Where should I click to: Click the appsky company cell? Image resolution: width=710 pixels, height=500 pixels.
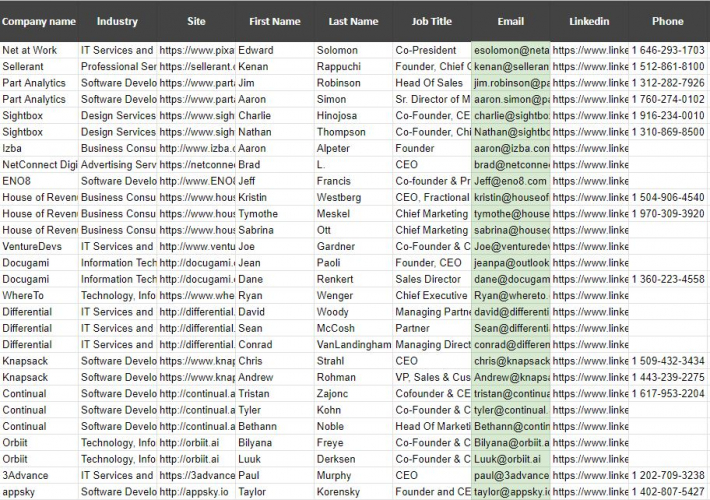click(39, 491)
